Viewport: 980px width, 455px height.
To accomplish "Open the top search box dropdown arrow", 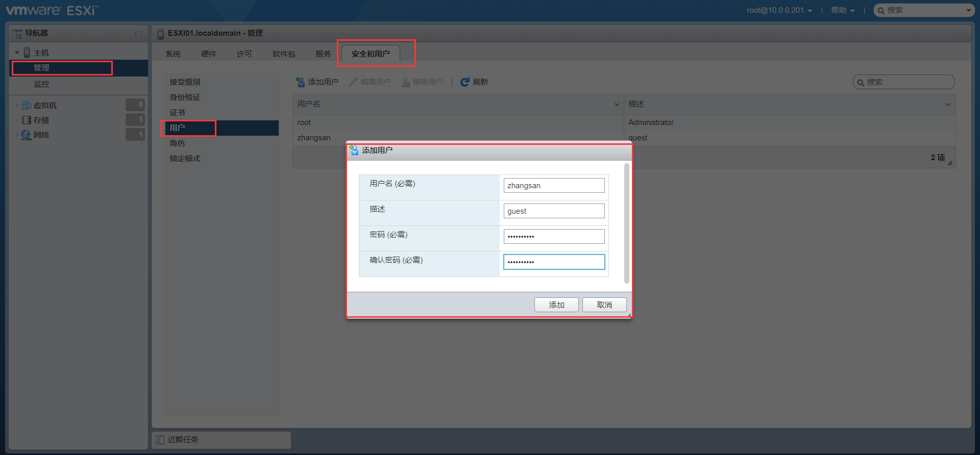I will tap(969, 10).
